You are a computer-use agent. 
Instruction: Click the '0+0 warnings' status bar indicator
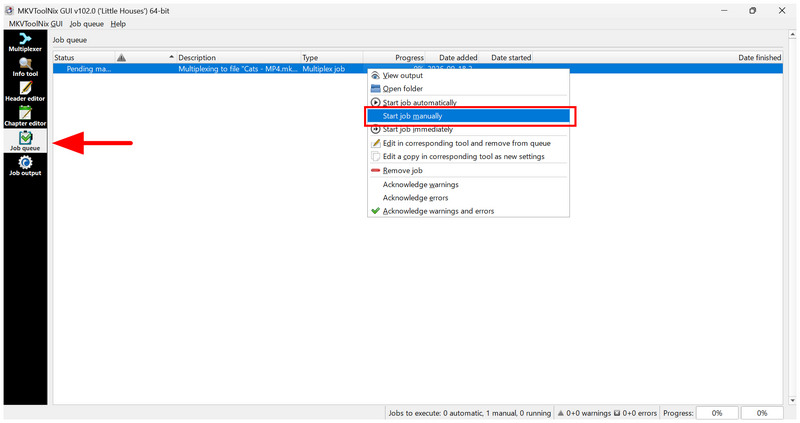point(584,413)
